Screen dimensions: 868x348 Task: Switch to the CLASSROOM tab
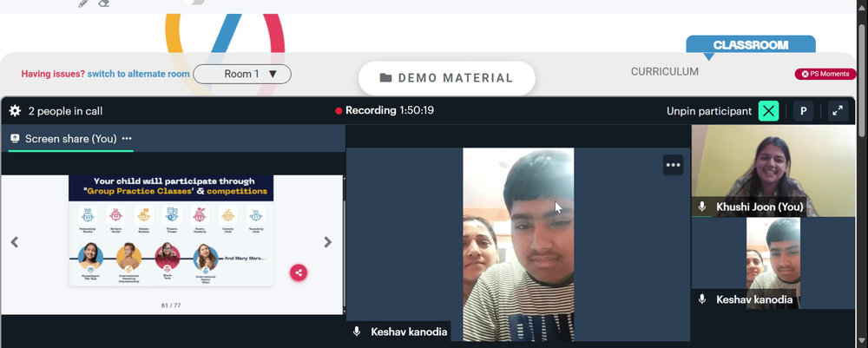coord(751,45)
